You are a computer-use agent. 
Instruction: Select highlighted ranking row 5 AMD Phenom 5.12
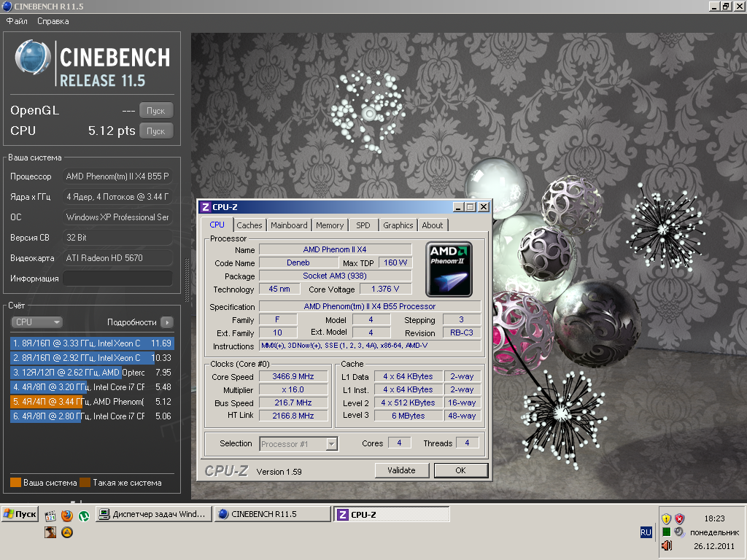92,402
